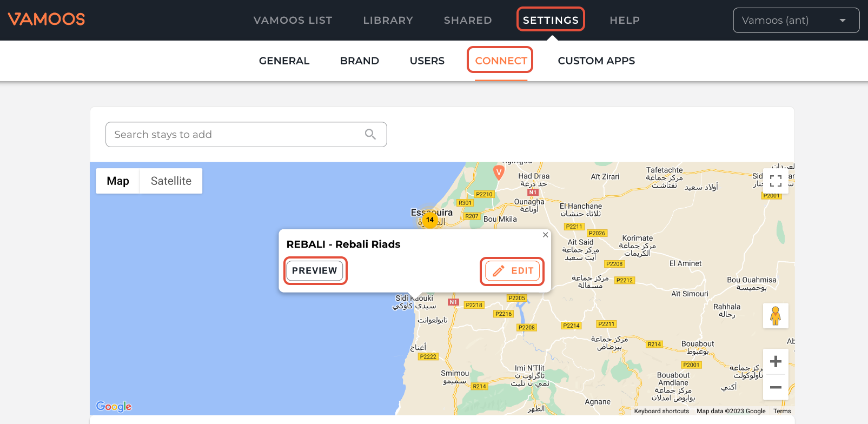Viewport: 868px width, 424px height.
Task: Switch map to Satellite view
Action: pyautogui.click(x=171, y=181)
